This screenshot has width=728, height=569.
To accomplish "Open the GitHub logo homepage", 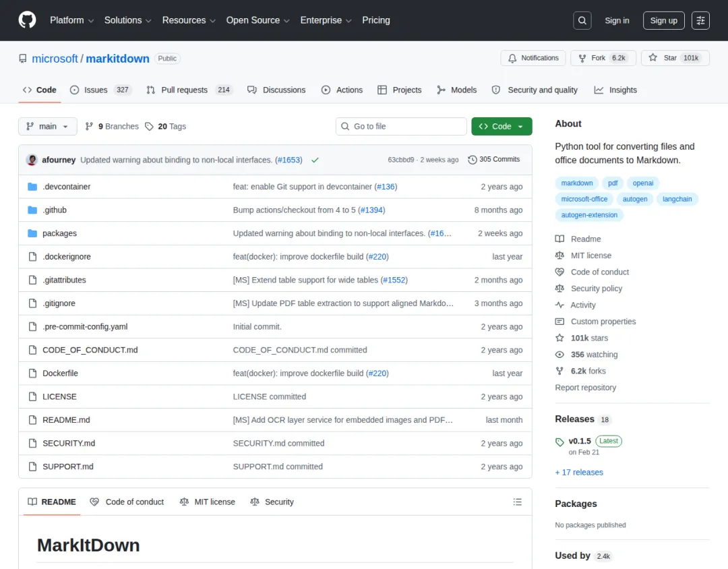I will 27,20.
